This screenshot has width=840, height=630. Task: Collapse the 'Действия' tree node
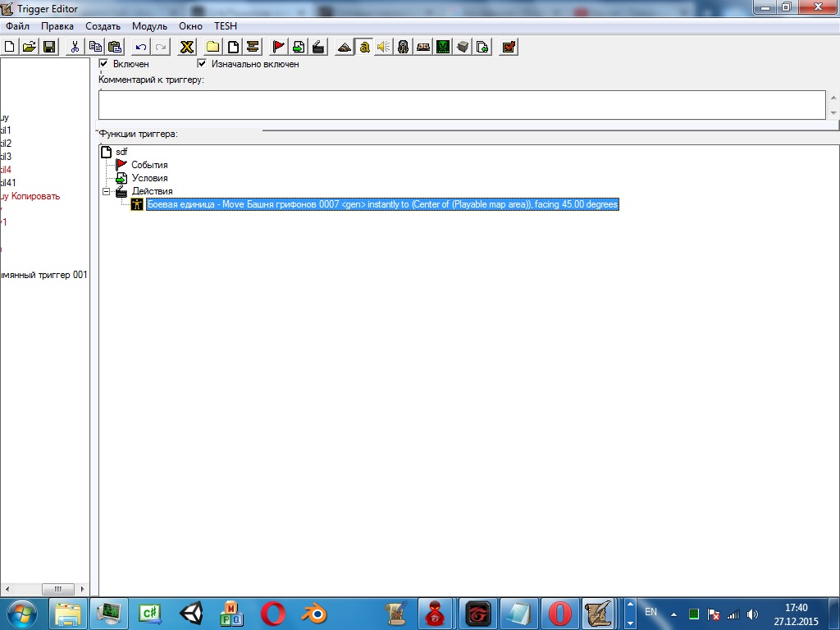click(x=106, y=191)
